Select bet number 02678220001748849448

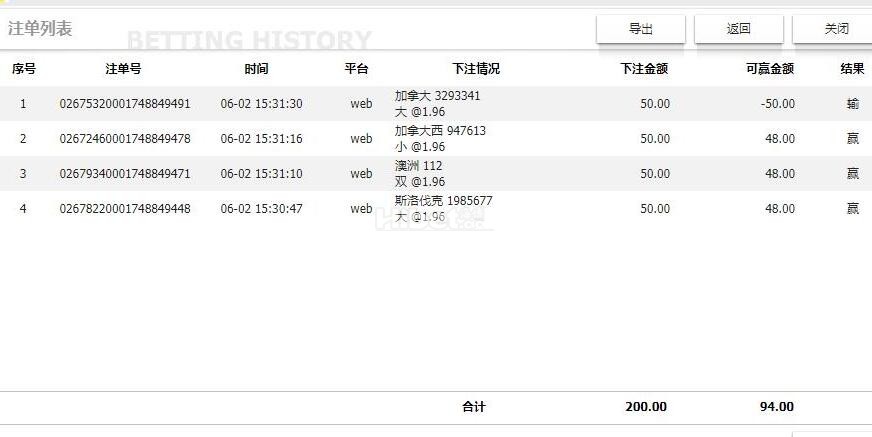click(x=125, y=209)
